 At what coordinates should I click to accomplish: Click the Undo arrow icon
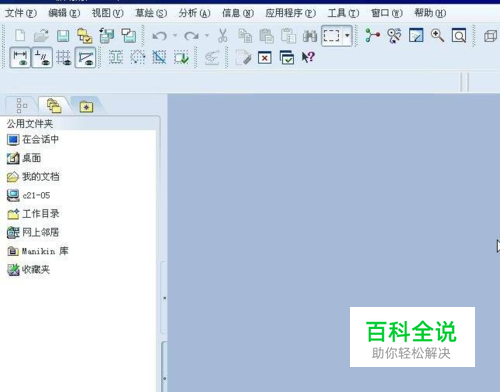coord(160,35)
